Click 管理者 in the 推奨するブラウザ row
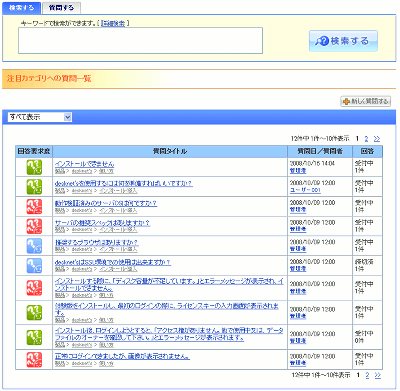 click(298, 249)
